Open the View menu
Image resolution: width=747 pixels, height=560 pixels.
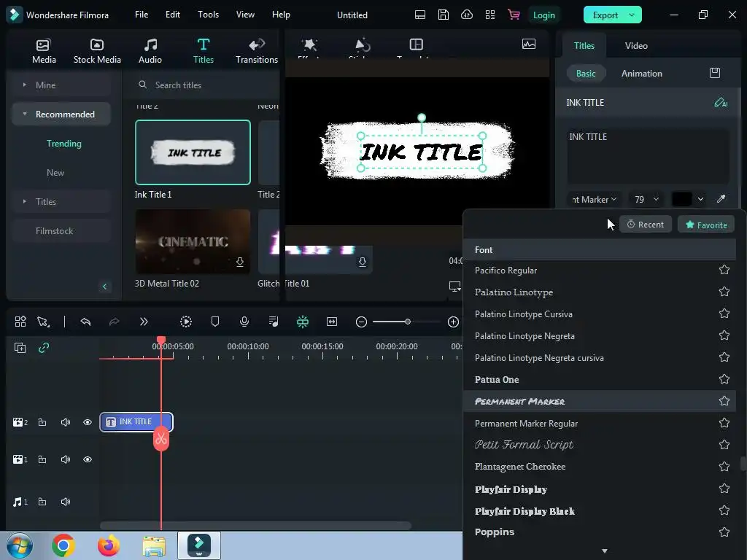point(245,15)
